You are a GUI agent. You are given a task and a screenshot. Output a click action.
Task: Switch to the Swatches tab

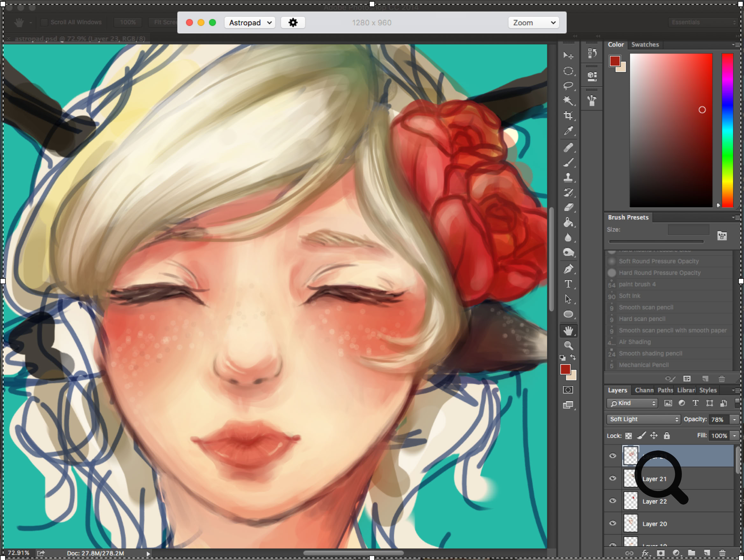tap(645, 44)
